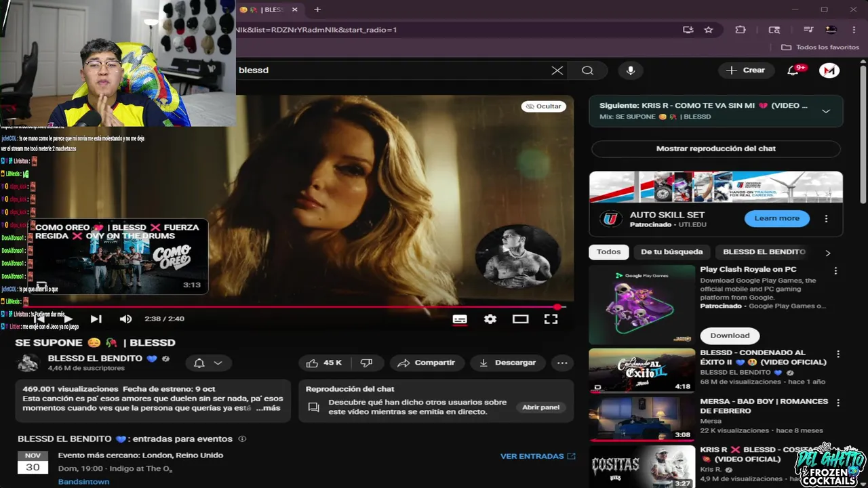
Task: Click Abrir panel for chat replay
Action: pyautogui.click(x=541, y=407)
